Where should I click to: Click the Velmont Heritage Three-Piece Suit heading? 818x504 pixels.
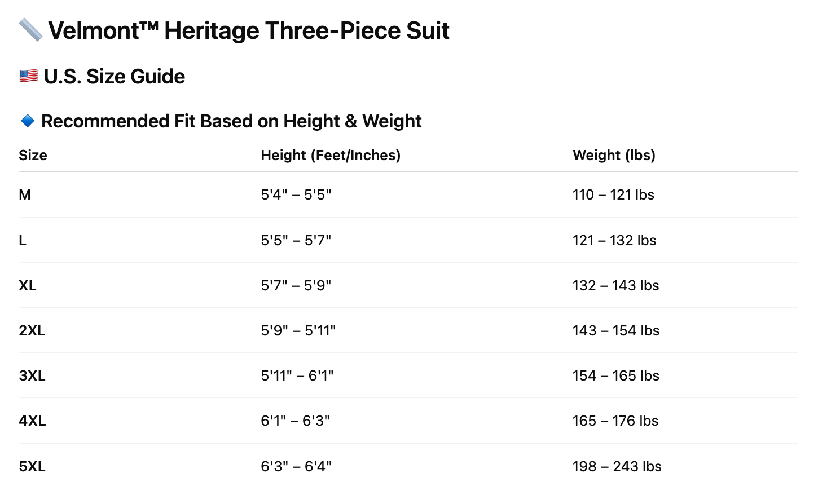[x=249, y=30]
